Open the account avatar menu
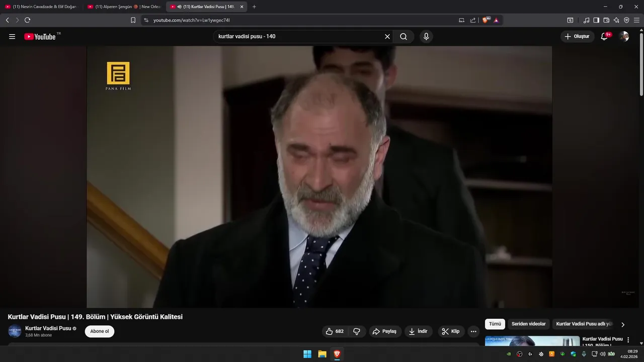Viewport: 644px width, 362px height. point(624,37)
